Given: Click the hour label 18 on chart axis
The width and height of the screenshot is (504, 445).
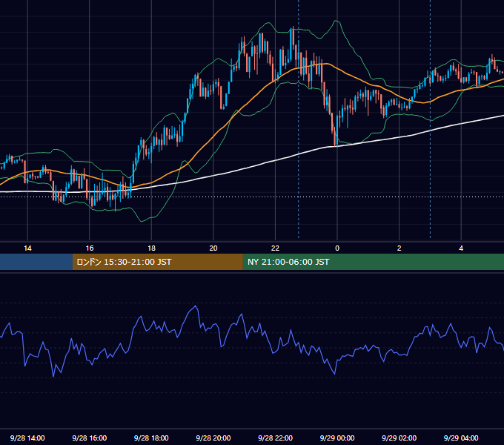Looking at the screenshot, I should pyautogui.click(x=151, y=248).
